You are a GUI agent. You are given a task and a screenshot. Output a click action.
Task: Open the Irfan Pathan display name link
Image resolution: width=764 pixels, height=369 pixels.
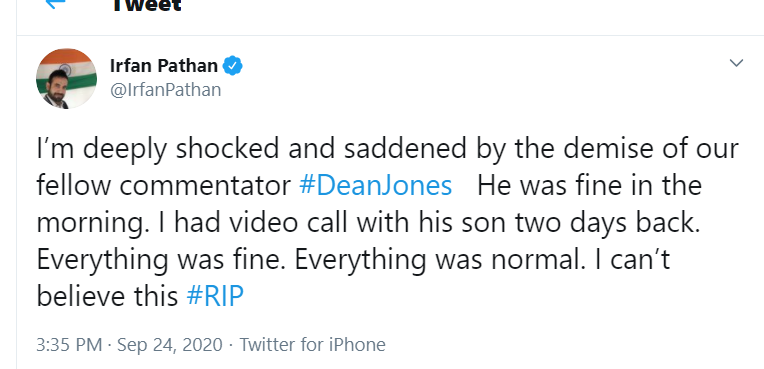164,65
